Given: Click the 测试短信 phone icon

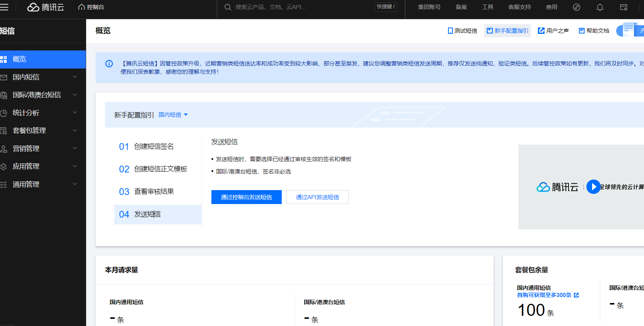Looking at the screenshot, I should 450,31.
